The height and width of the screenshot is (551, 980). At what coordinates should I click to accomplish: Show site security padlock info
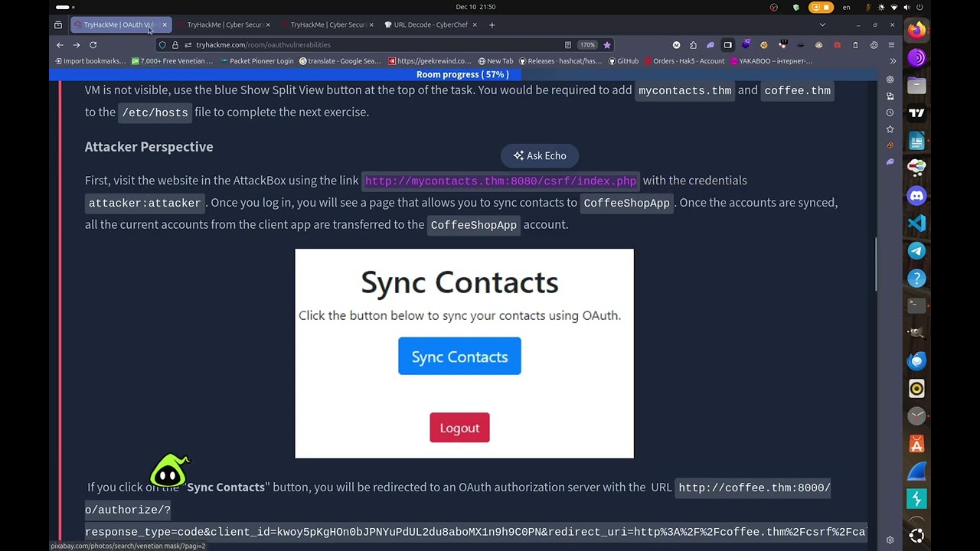(x=175, y=45)
